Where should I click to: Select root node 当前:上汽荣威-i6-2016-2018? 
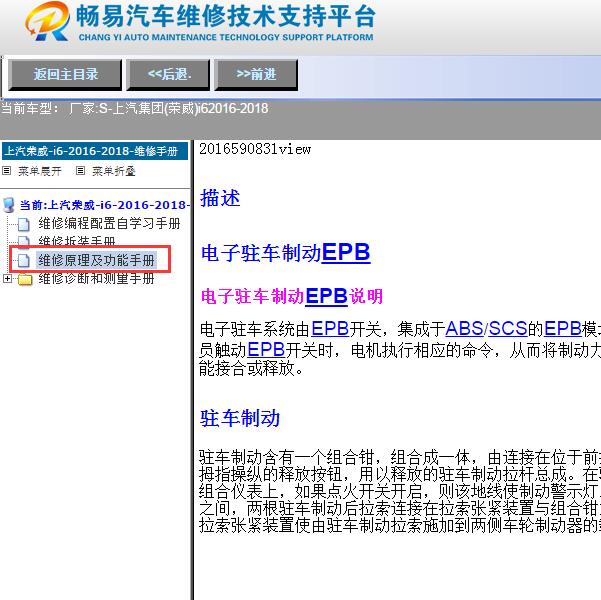tap(105, 205)
